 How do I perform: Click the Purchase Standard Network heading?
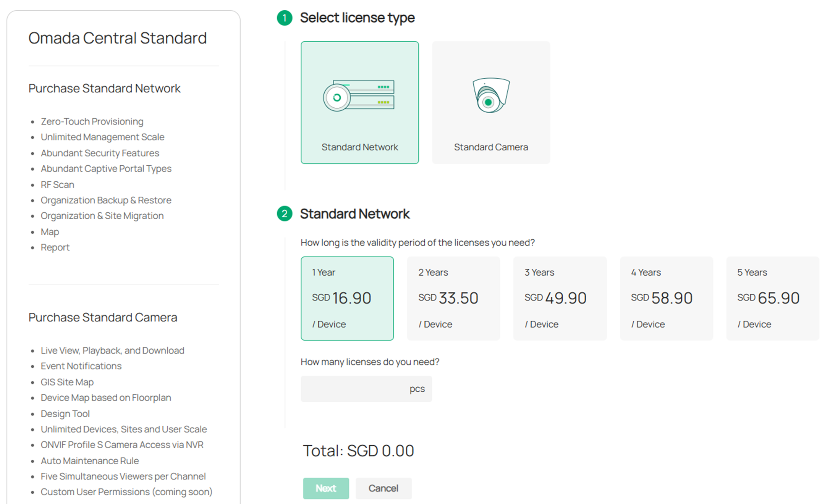coord(104,88)
